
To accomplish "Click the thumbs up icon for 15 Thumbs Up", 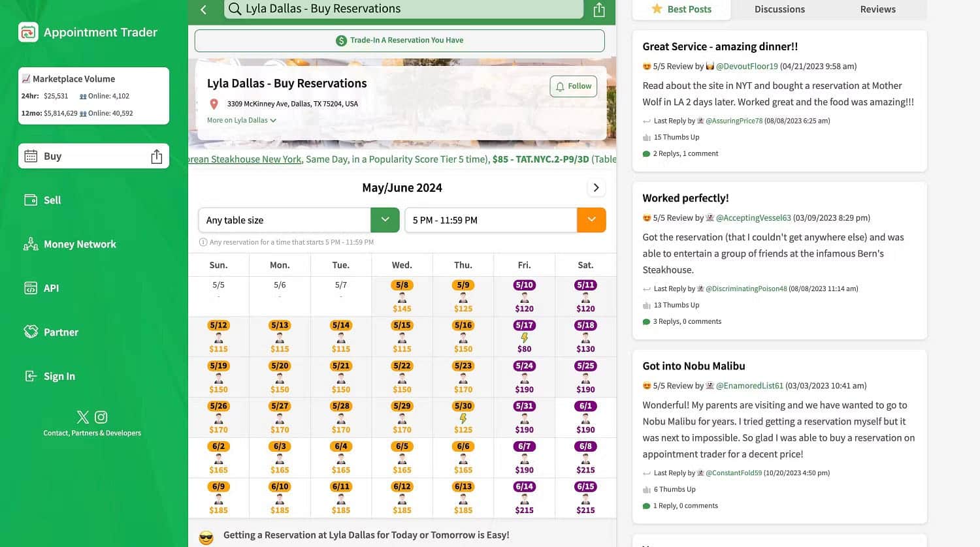I will pyautogui.click(x=647, y=137).
